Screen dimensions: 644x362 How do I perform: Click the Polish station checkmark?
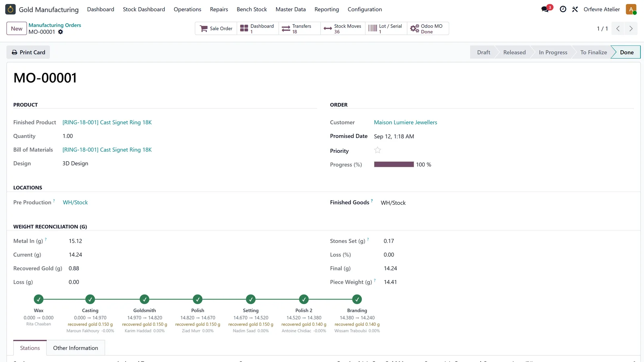coord(198,299)
